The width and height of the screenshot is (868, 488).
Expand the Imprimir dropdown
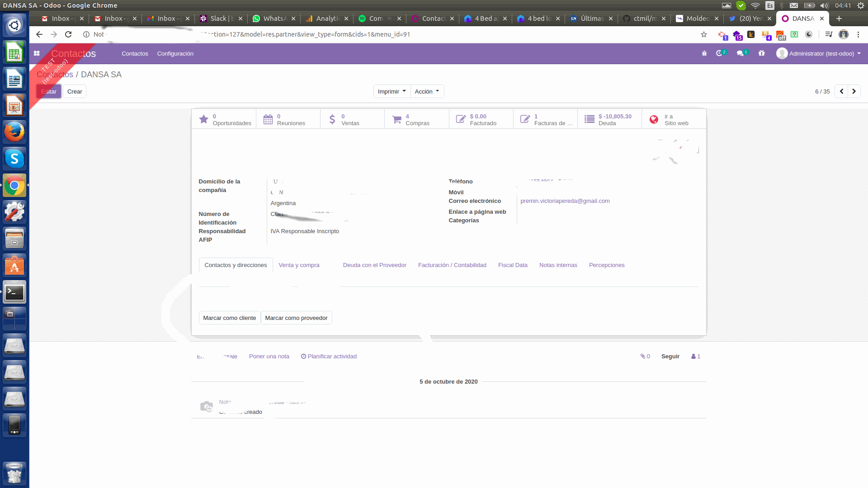click(392, 91)
